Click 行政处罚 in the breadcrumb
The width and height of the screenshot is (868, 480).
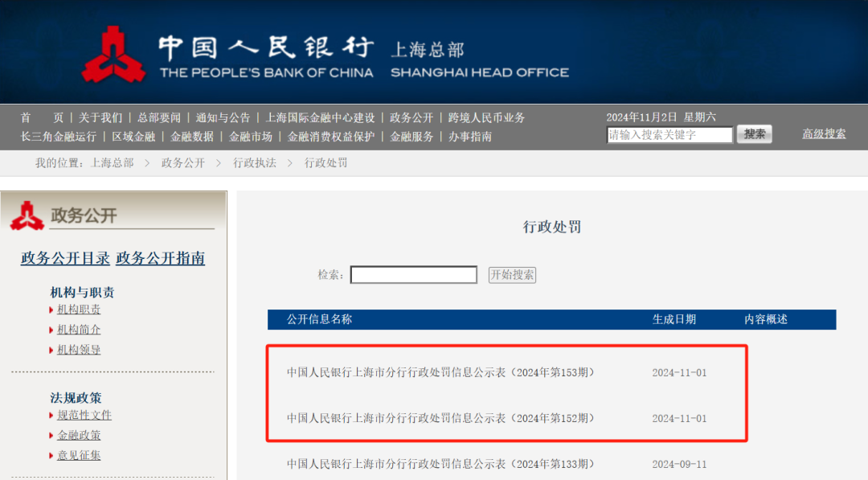(326, 162)
